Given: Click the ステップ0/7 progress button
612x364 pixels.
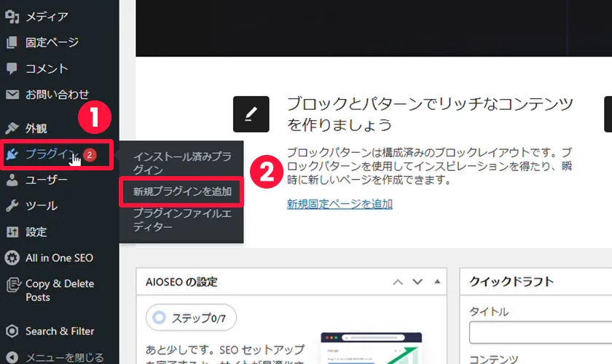Looking at the screenshot, I should click(x=191, y=317).
